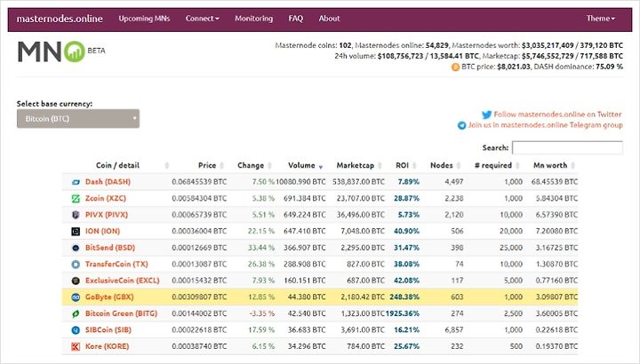This screenshot has width=640, height=364.
Task: Click the orange Bitcoin price icon
Action: click(455, 67)
